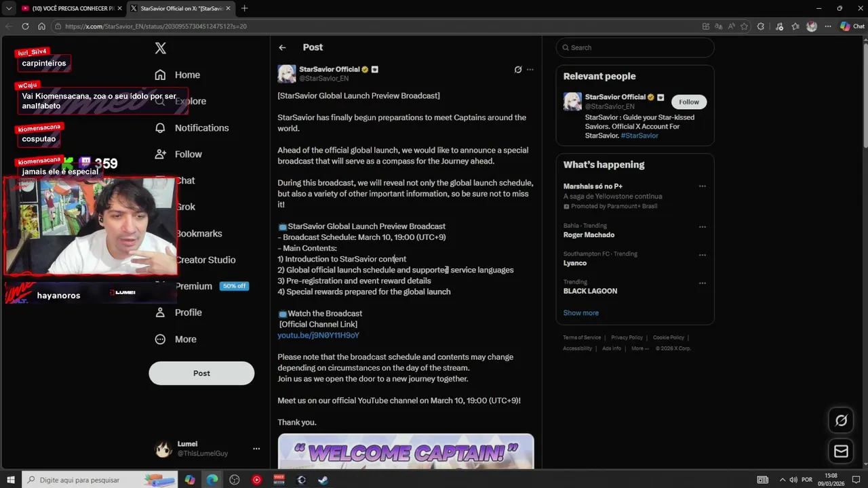Image resolution: width=868 pixels, height=488 pixels.
Task: Open options for BLACK LAGOON trend
Action: click(703, 283)
